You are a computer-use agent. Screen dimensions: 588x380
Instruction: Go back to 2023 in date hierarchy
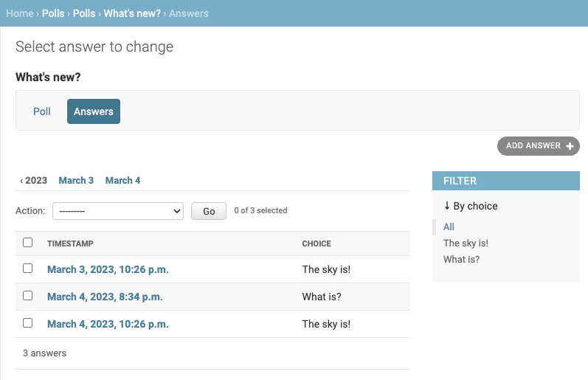33,181
